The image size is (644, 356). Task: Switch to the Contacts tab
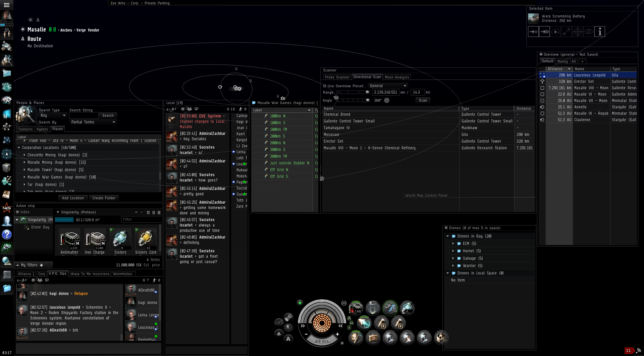coord(25,129)
